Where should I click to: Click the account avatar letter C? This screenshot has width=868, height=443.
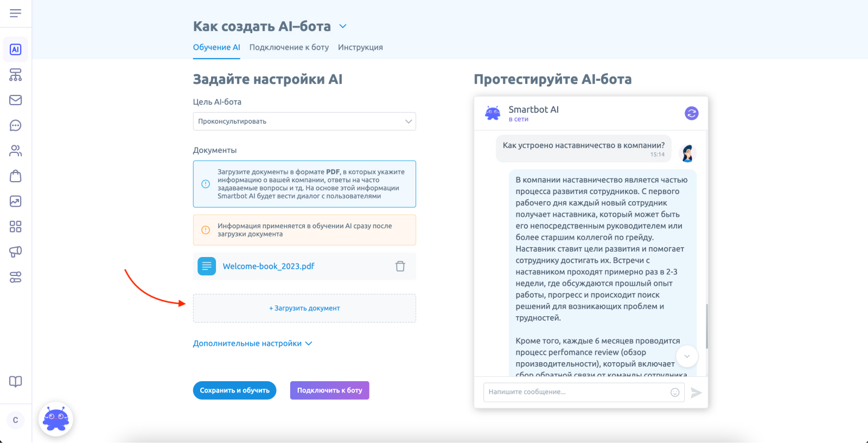(x=15, y=420)
